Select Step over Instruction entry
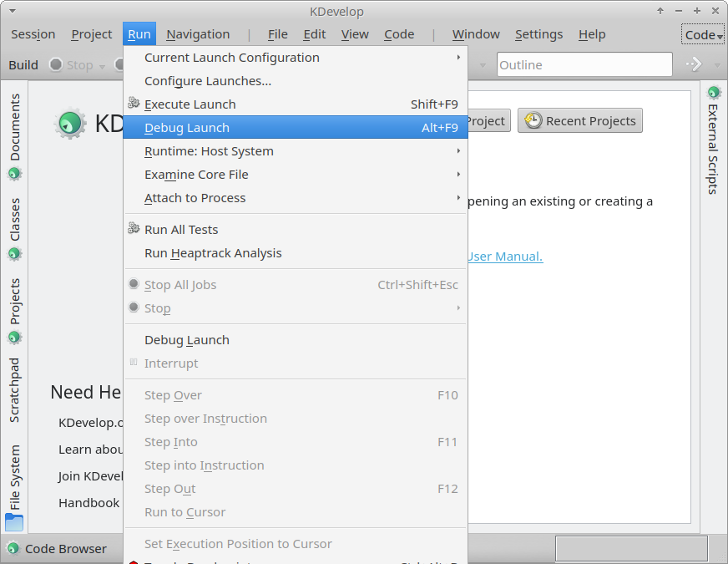Screen dimensions: 728x564 click(x=296, y=419)
